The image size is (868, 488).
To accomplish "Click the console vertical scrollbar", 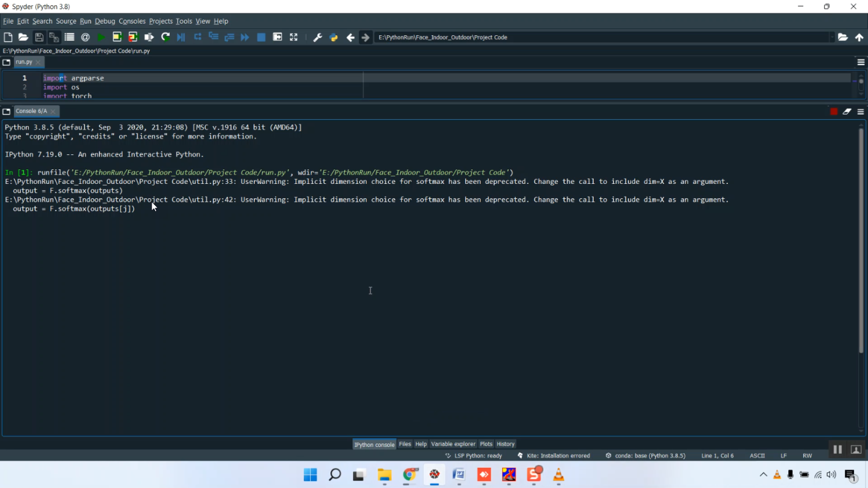I will click(x=861, y=240).
